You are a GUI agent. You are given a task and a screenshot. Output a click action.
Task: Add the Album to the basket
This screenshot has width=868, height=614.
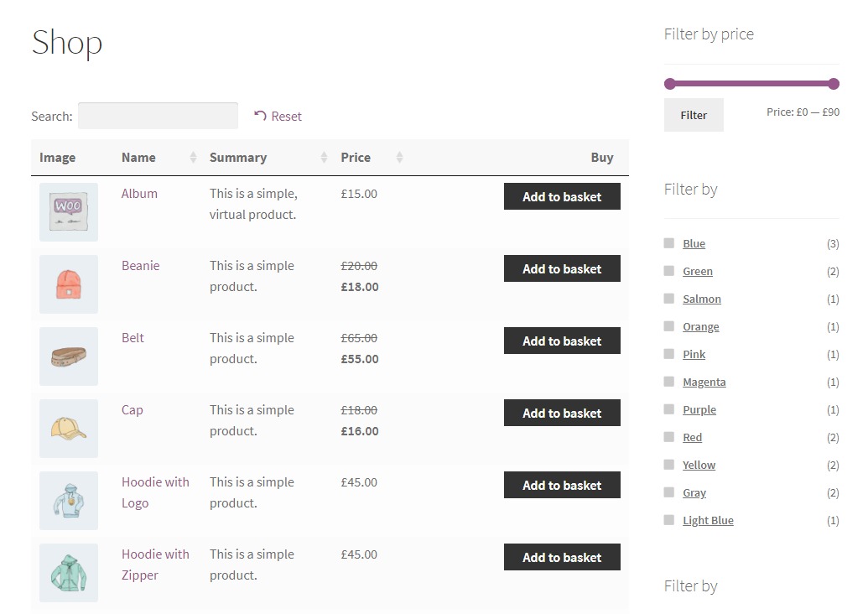pyautogui.click(x=562, y=196)
